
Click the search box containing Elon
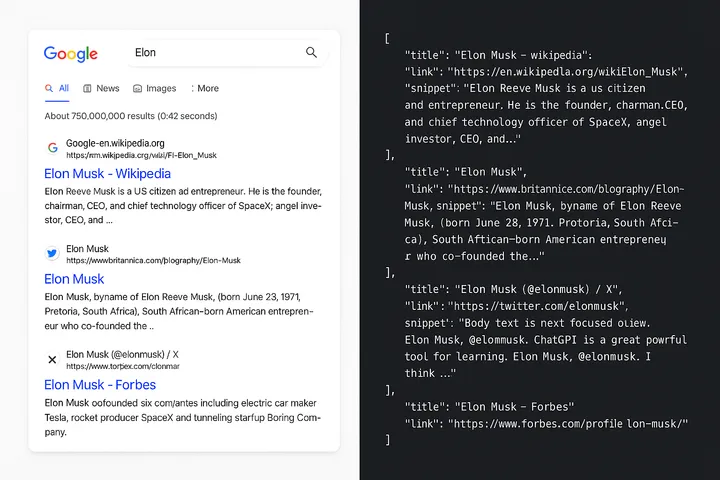tap(227, 53)
